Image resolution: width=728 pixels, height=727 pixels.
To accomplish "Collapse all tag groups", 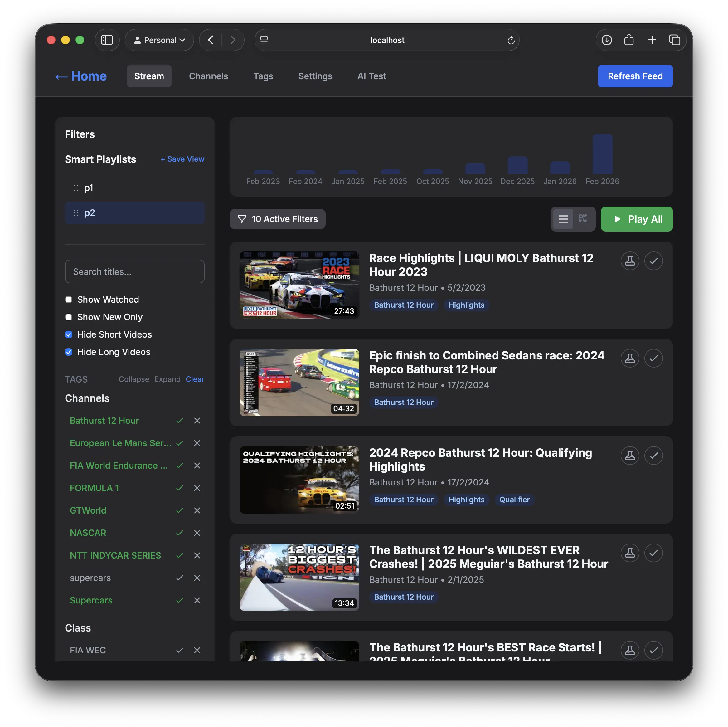I will [x=134, y=379].
